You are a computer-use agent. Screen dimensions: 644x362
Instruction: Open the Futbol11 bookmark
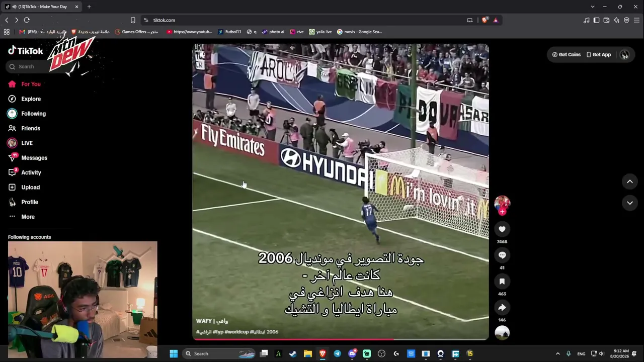[229, 32]
